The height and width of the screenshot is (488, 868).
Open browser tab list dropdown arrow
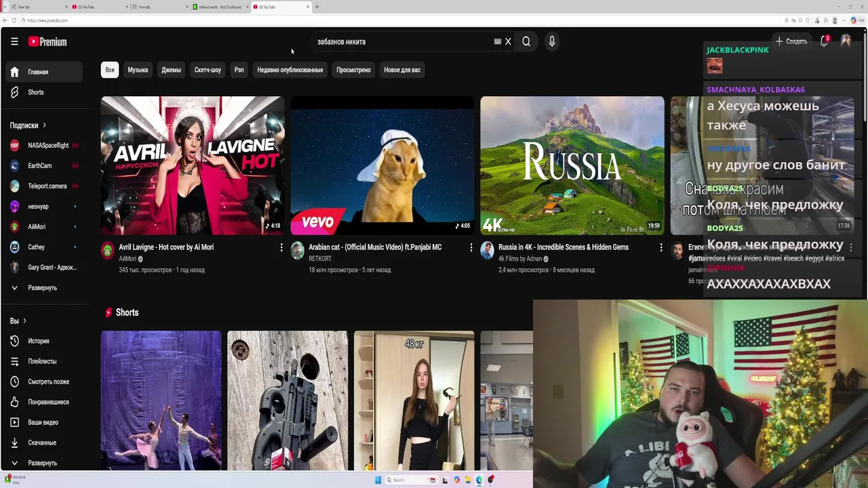(5, 7)
